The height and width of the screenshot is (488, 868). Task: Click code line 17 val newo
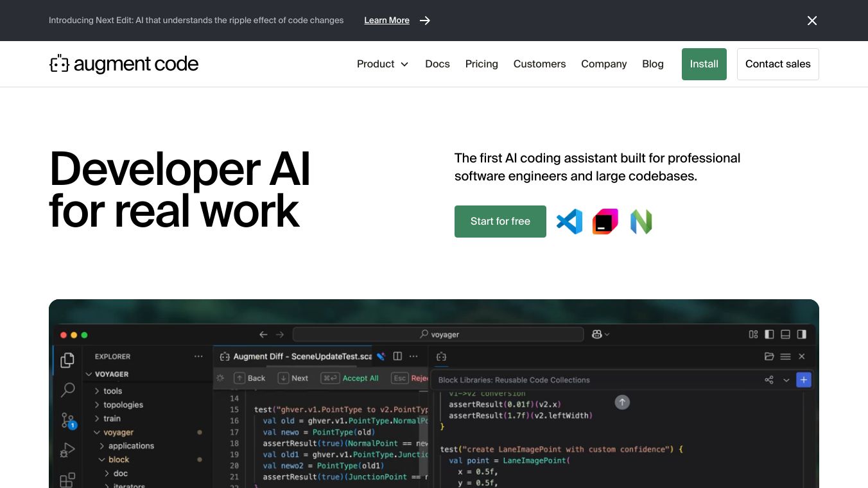pos(319,432)
